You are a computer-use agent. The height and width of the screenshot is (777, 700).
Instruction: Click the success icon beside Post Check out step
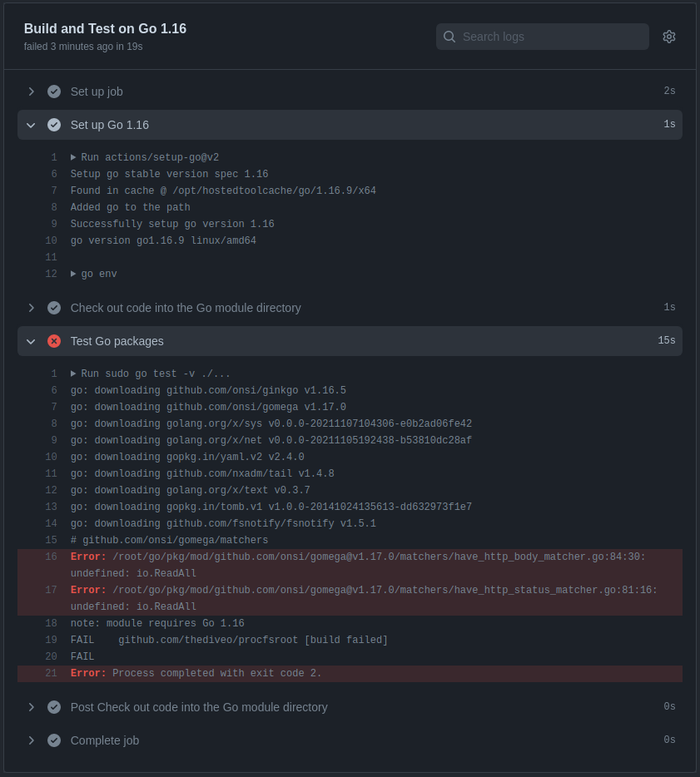54,706
